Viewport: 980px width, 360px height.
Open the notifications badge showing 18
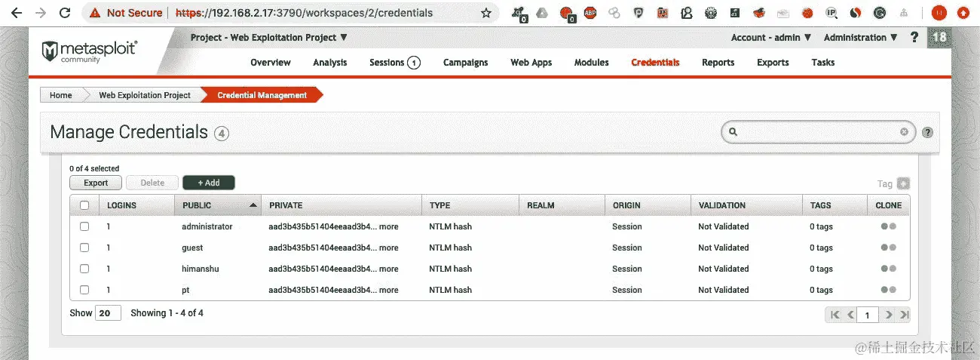(939, 37)
